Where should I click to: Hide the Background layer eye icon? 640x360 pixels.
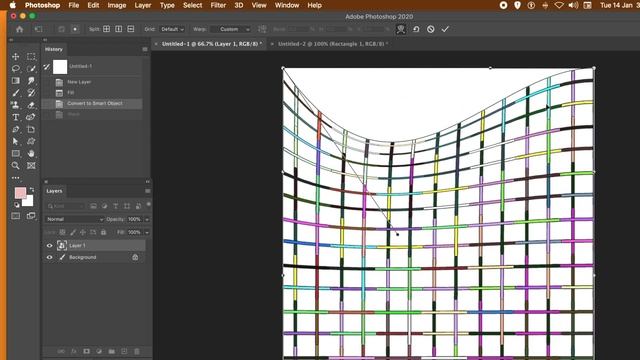coord(49,257)
